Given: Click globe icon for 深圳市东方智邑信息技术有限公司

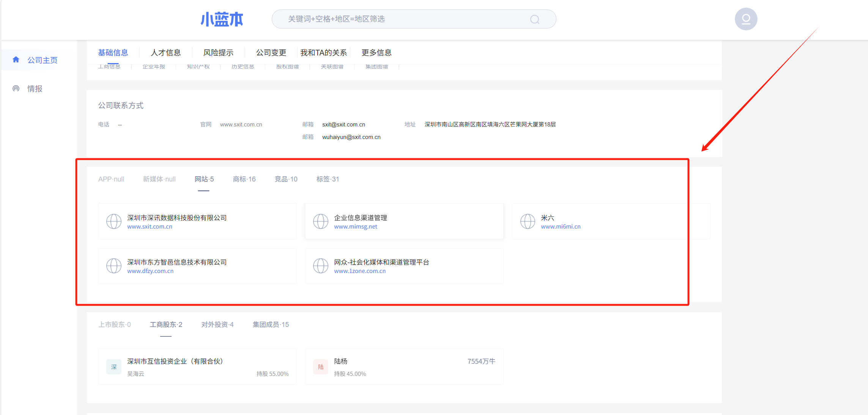Looking at the screenshot, I should tap(114, 266).
